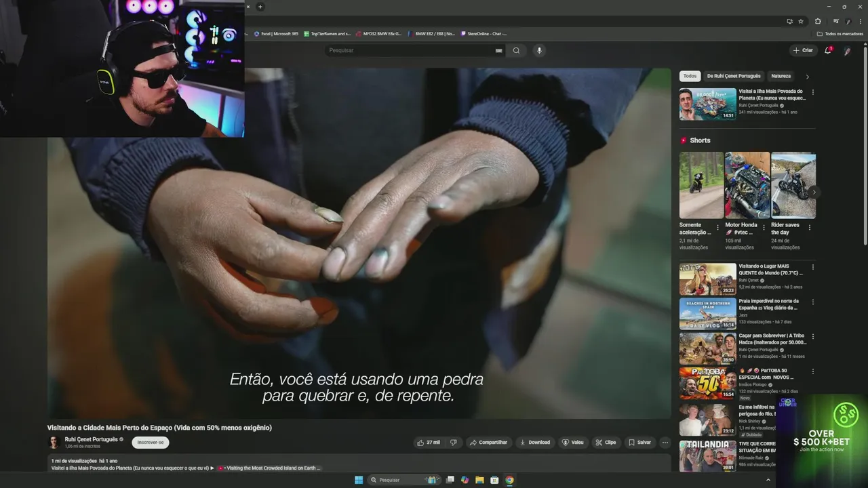Start voice search with microphone icon
The image size is (868, 488).
click(539, 50)
